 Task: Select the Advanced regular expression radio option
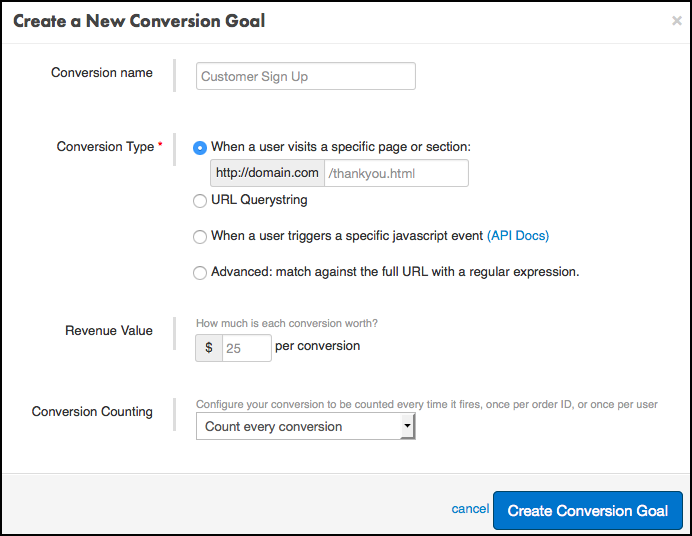(200, 273)
